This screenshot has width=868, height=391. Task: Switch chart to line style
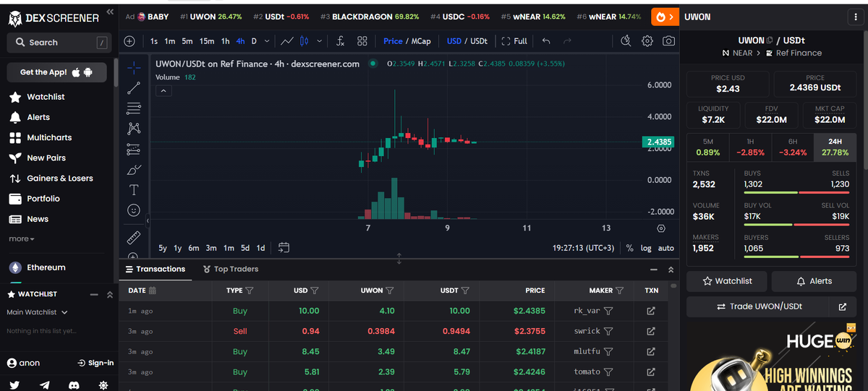pos(287,41)
